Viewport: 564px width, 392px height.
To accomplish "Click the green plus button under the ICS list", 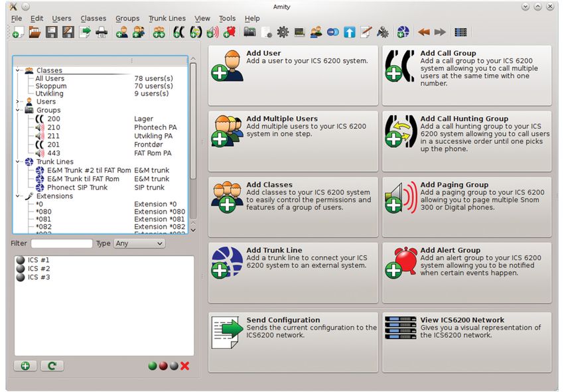I will pyautogui.click(x=25, y=366).
